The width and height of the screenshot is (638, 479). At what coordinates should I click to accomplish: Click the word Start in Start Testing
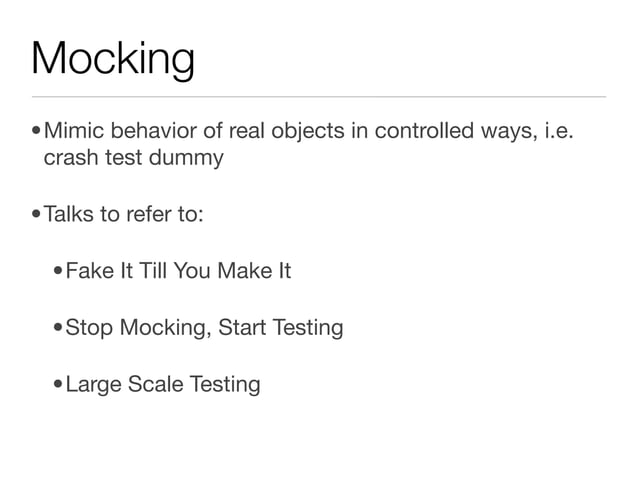tap(242, 327)
